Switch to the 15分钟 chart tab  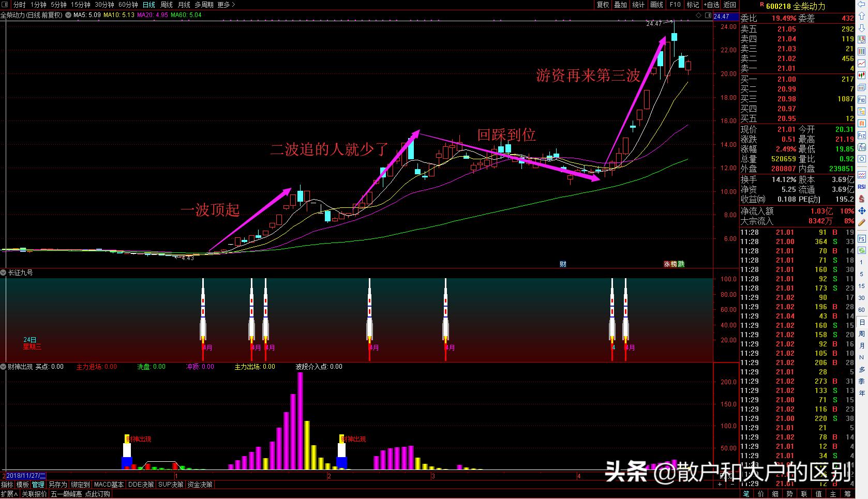coord(80,5)
